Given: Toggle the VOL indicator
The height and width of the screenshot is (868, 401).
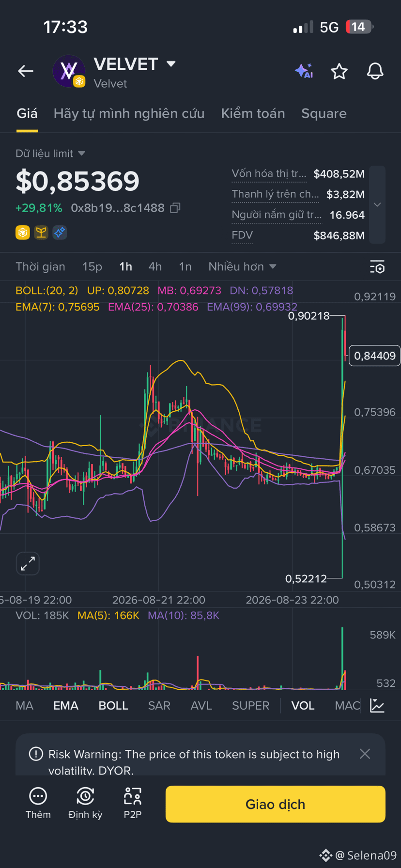Looking at the screenshot, I should click(x=303, y=705).
